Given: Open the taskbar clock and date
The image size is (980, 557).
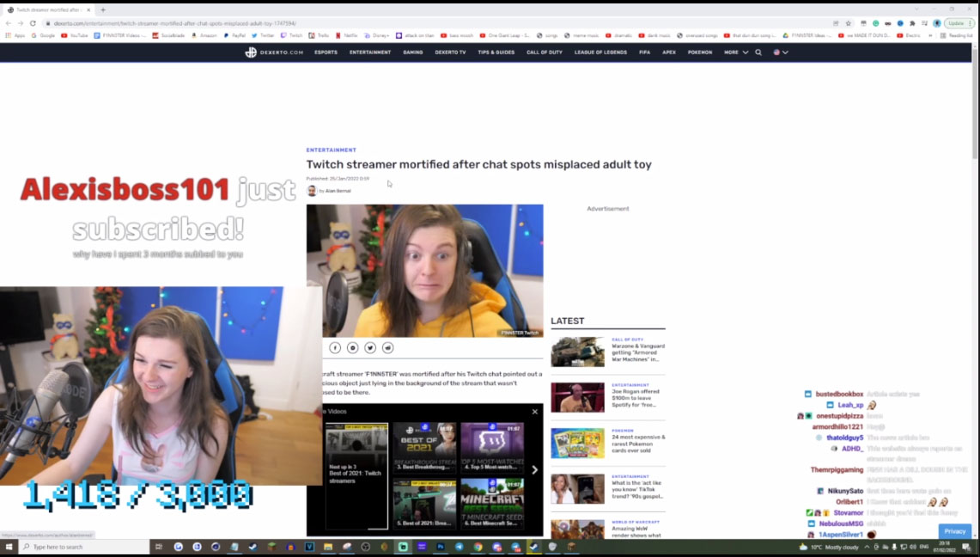Looking at the screenshot, I should click(x=944, y=547).
